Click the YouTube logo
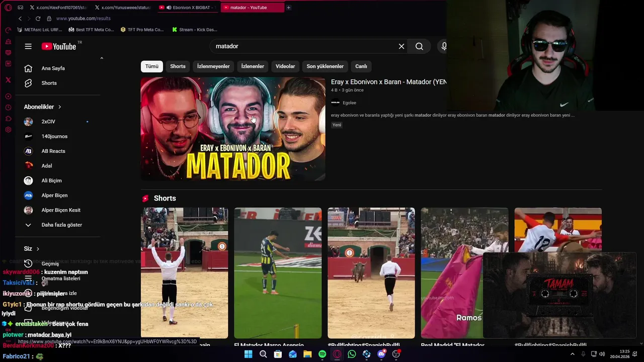Image resolution: width=644 pixels, height=362 pixels. (x=58, y=46)
